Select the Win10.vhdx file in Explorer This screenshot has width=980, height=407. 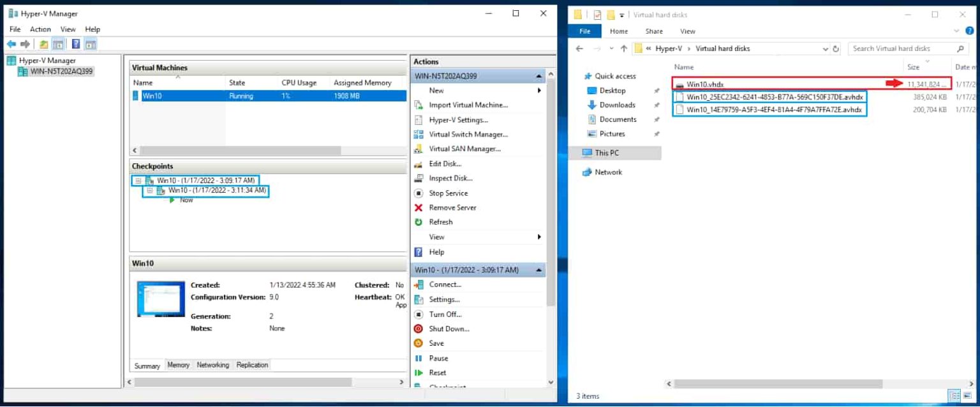pyautogui.click(x=705, y=84)
